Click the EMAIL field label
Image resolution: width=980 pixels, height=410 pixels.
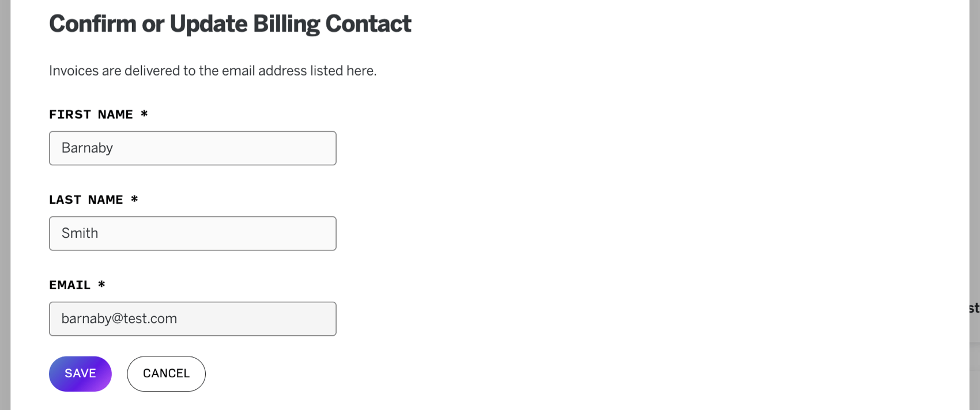[x=70, y=285]
